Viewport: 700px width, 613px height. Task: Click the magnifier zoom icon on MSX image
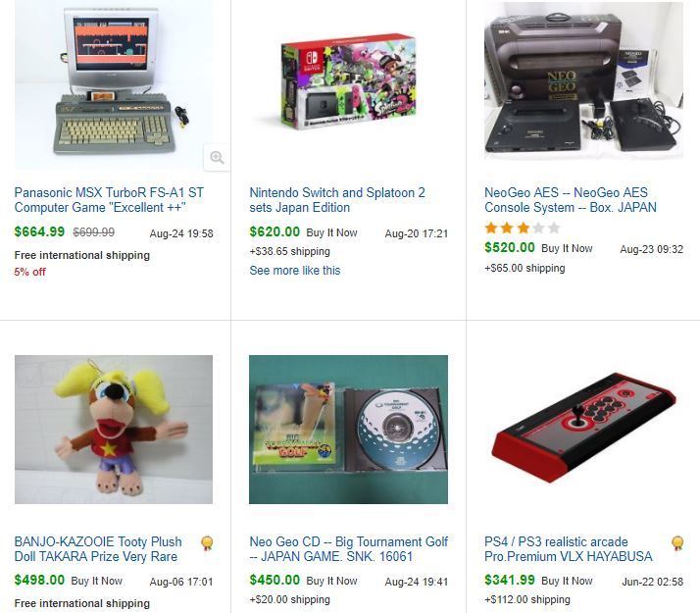[x=217, y=157]
